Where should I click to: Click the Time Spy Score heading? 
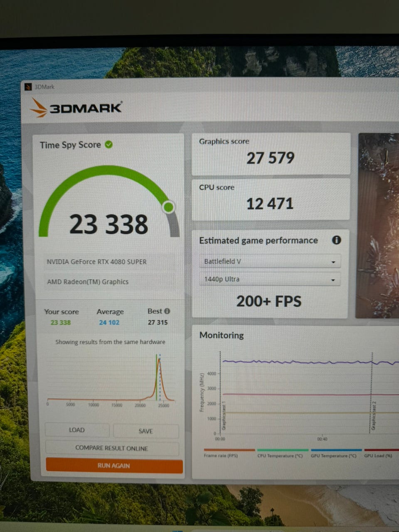click(x=70, y=145)
